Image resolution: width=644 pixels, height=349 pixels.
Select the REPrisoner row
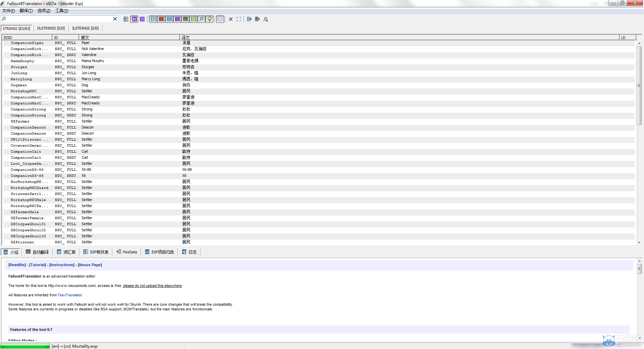319,242
